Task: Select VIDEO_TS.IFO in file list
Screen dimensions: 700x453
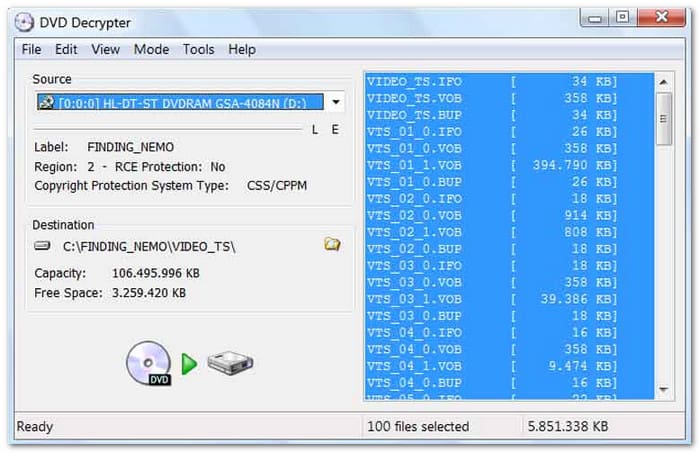Action: tap(509, 82)
